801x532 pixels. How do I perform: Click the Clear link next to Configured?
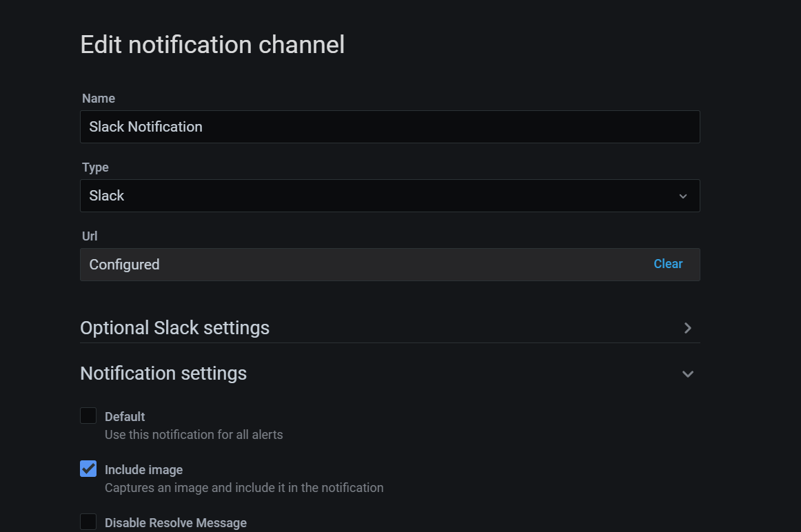(x=667, y=264)
